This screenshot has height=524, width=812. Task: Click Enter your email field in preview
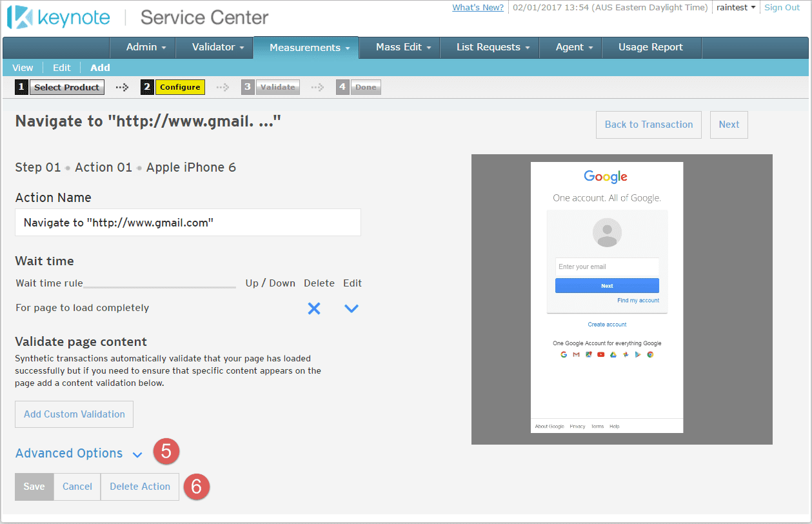607,267
